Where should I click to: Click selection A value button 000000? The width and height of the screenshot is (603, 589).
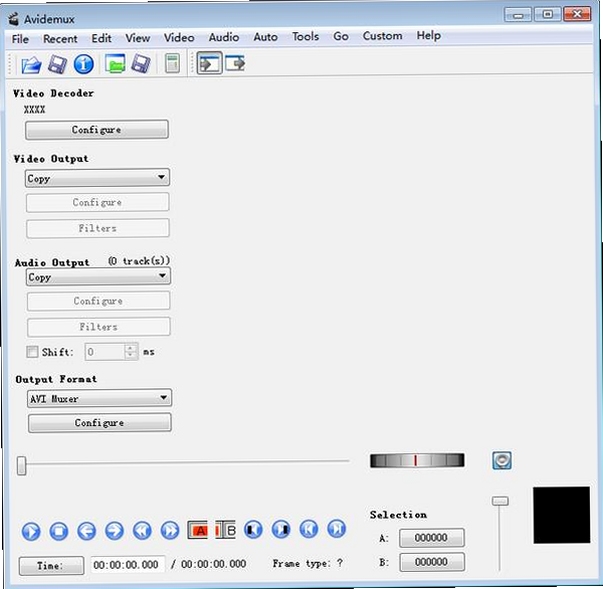click(431, 538)
